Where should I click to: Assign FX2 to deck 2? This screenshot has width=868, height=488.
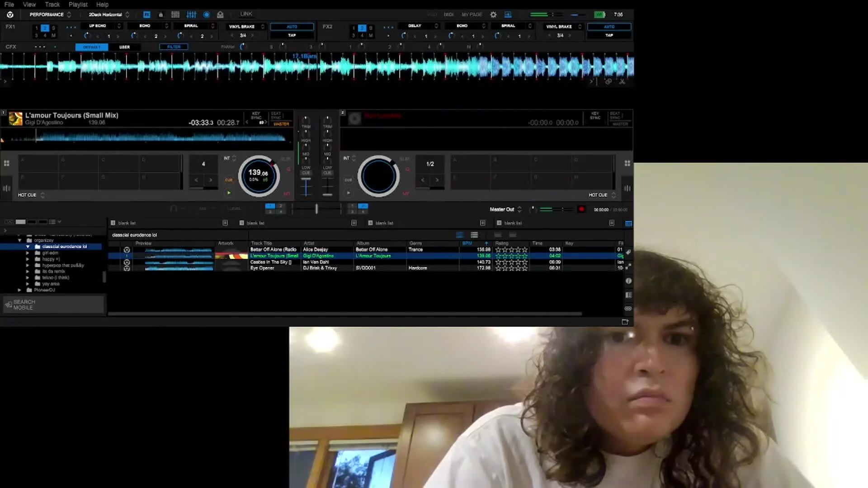point(362,28)
